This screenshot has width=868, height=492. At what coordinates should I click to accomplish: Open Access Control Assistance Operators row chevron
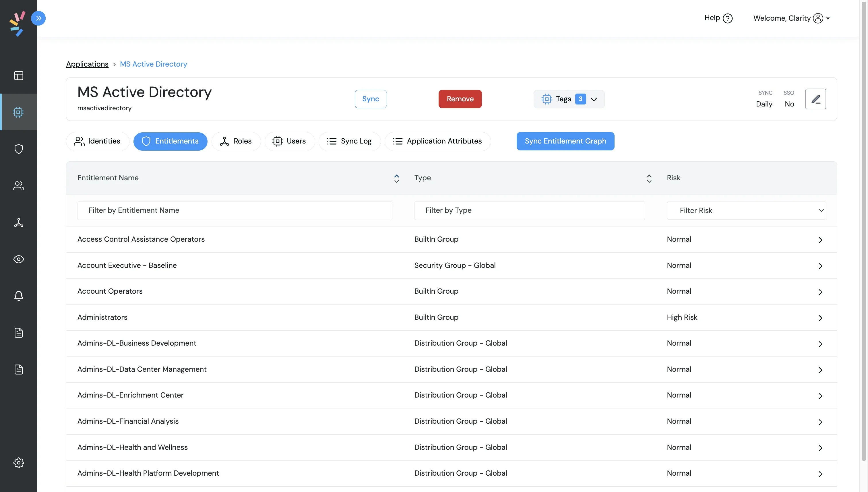pyautogui.click(x=820, y=240)
